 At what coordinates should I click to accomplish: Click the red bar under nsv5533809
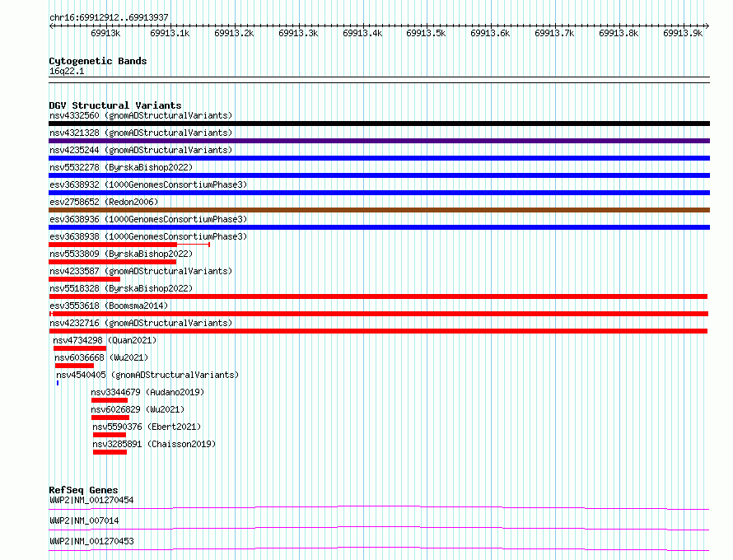tap(112, 262)
